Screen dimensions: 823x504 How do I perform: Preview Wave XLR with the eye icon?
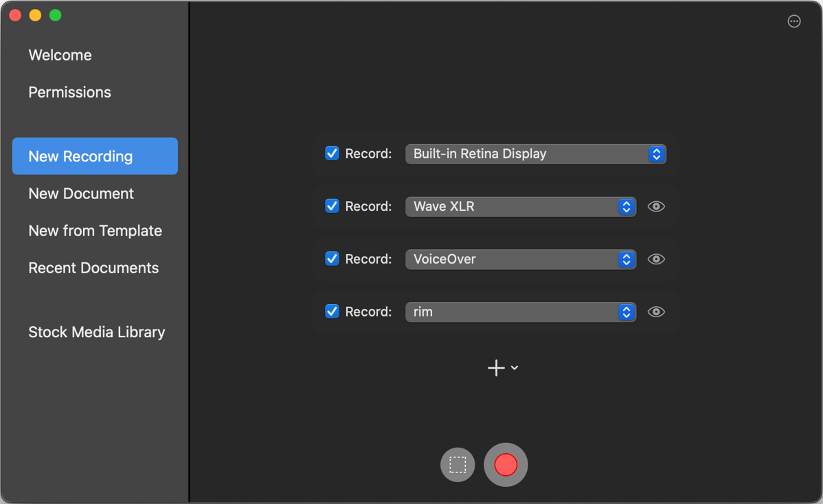pyautogui.click(x=656, y=207)
